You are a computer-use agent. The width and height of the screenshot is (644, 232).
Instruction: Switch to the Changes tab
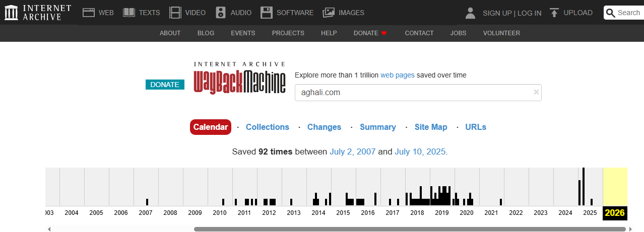click(x=324, y=127)
